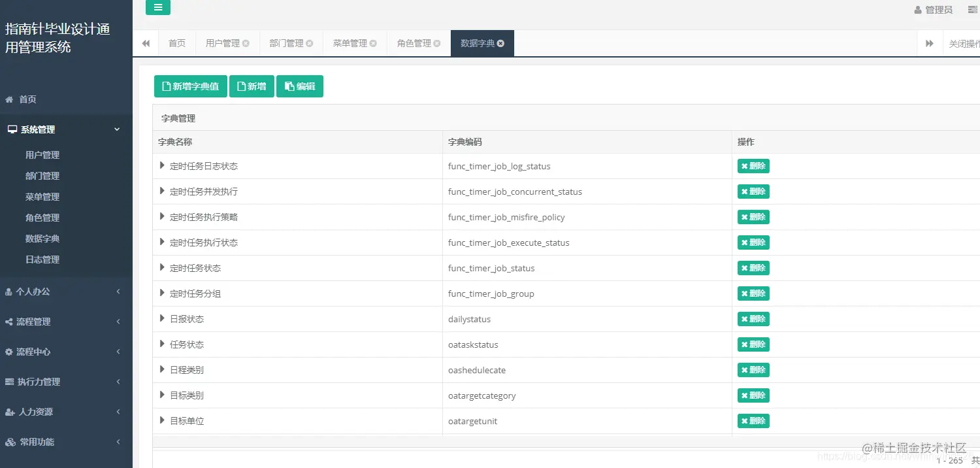Expand the 定时任务日志状态 row triangle
This screenshot has height=468, width=980.
[162, 165]
